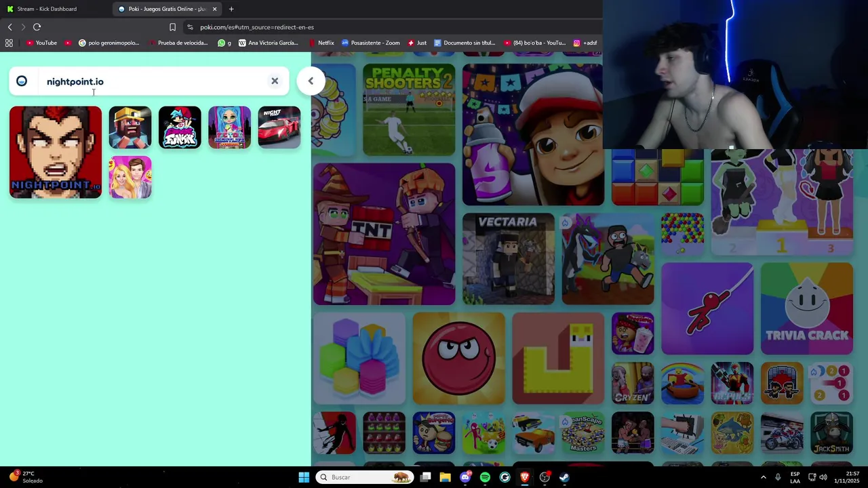This screenshot has height=488, width=868.
Task: Open volume control in system tray
Action: 823,477
